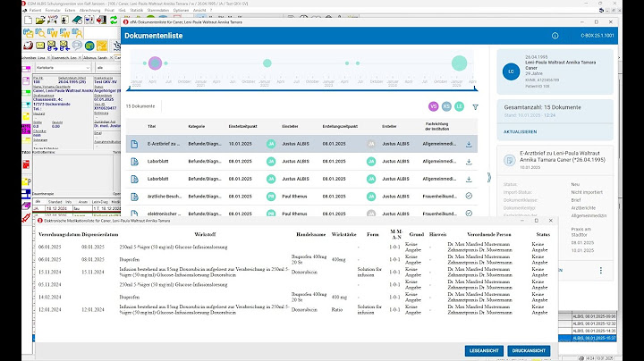Image resolution: width=644 pixels, height=361 pixels.
Task: Click the document icon of E-Arztbrief row
Action: [x=134, y=144]
